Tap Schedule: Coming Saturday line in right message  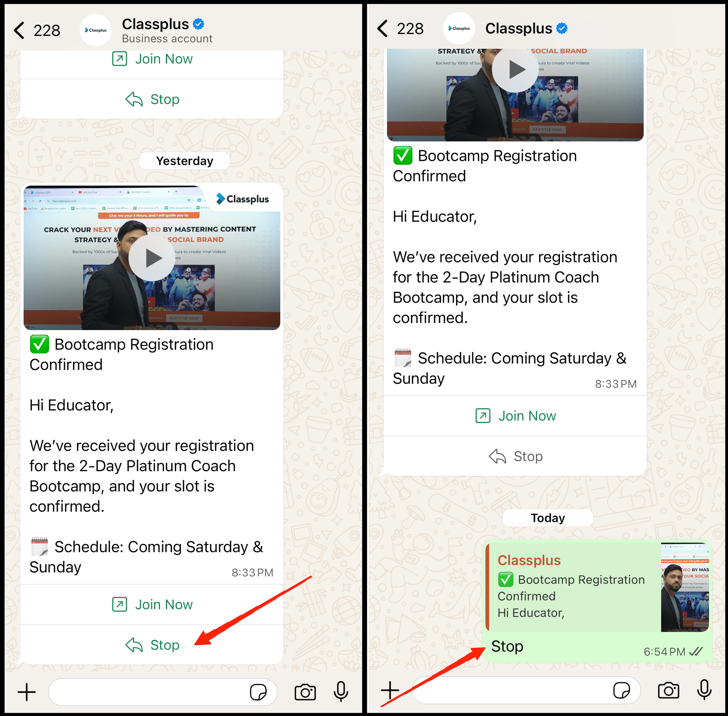tap(510, 368)
